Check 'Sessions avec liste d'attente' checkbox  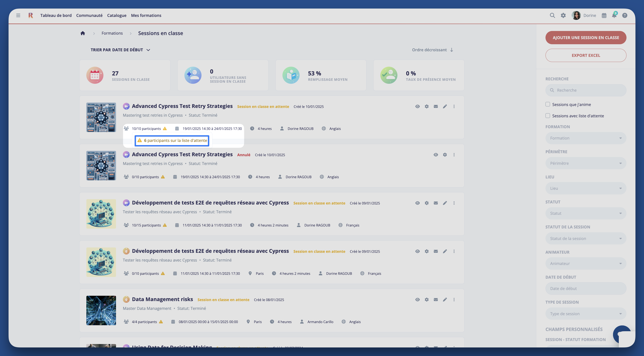[547, 116]
